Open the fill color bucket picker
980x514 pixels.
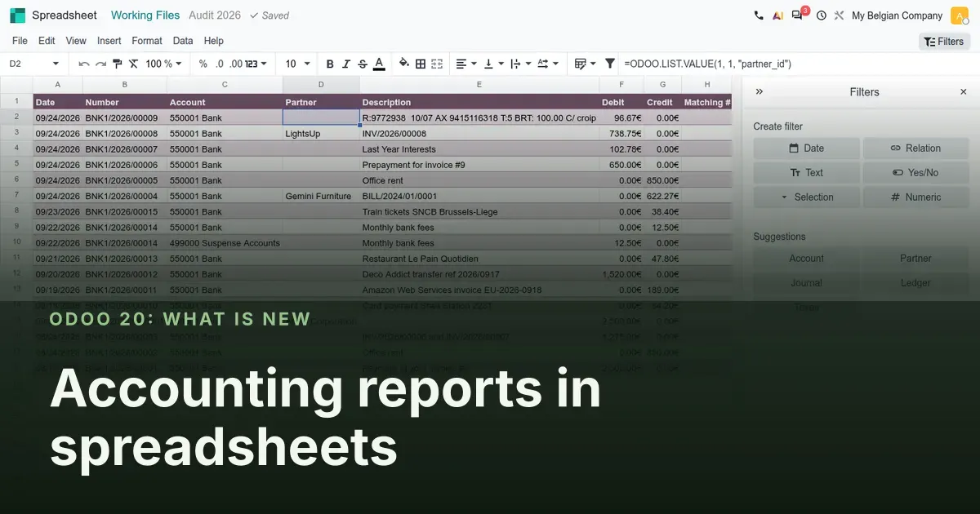(403, 64)
